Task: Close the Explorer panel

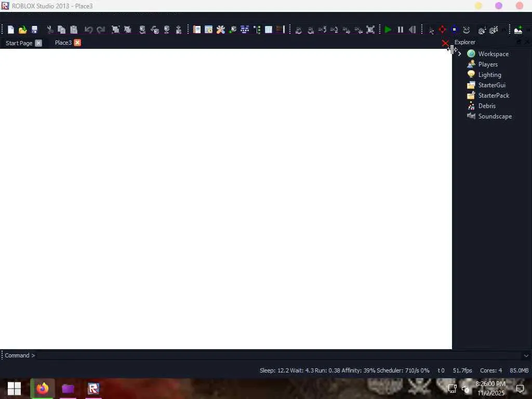Action: (x=527, y=42)
